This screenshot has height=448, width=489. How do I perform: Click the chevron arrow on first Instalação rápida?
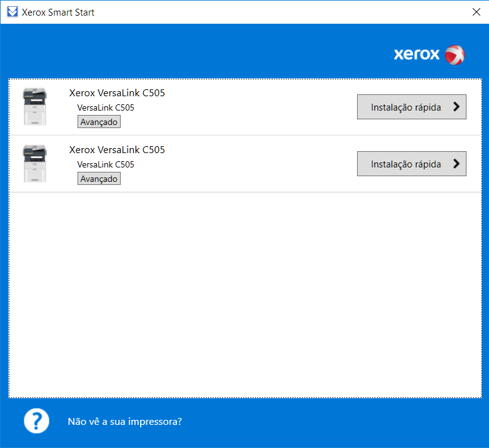[x=456, y=107]
